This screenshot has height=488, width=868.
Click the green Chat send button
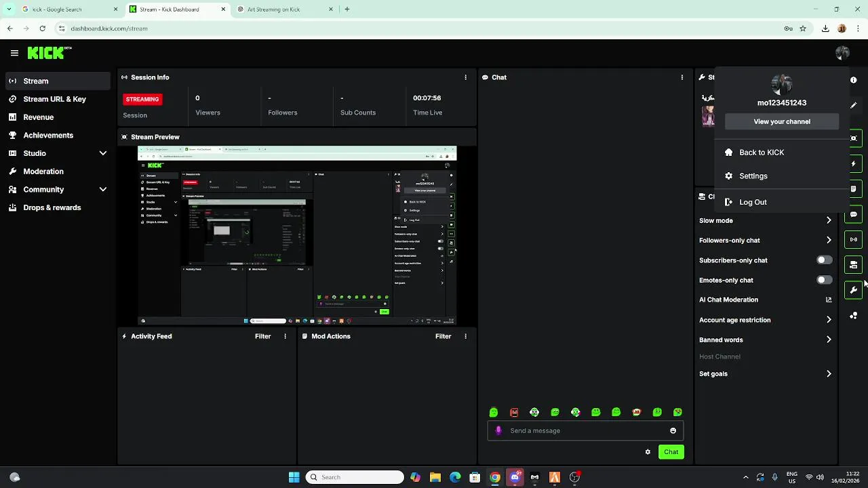671,452
